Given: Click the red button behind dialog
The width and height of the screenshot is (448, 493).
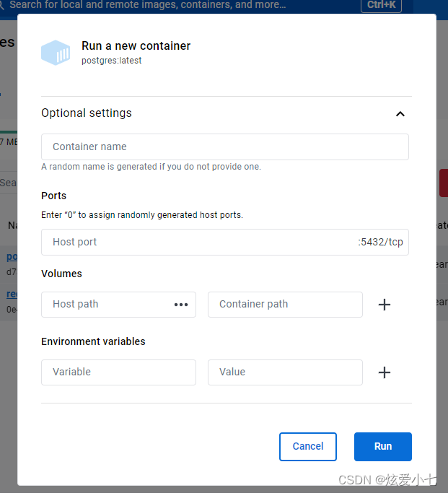Looking at the screenshot, I should pos(443,183).
